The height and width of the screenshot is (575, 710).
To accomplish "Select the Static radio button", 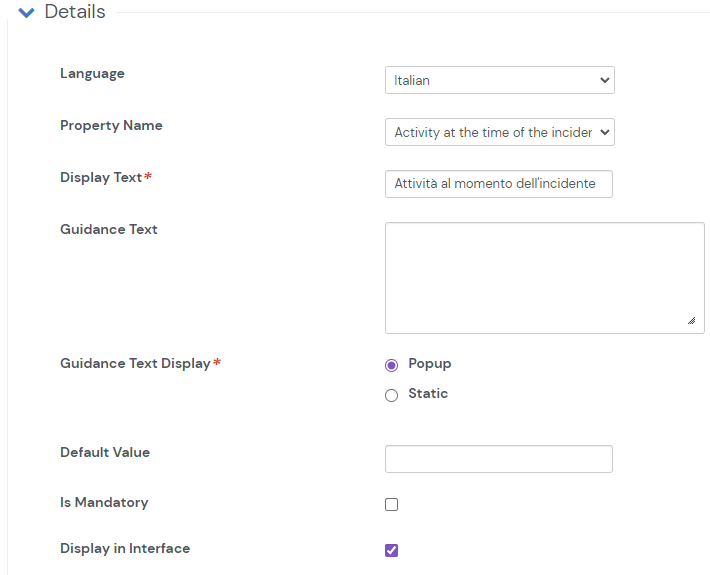I will click(392, 395).
